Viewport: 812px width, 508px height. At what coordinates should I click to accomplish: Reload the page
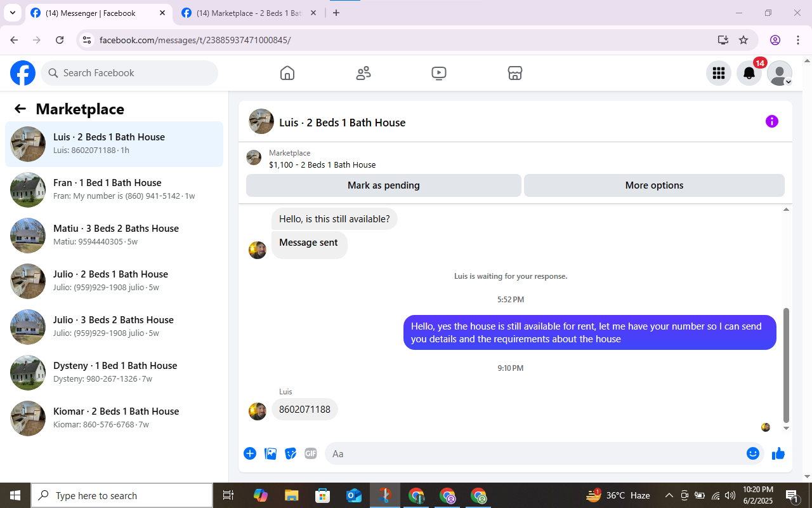pyautogui.click(x=60, y=40)
